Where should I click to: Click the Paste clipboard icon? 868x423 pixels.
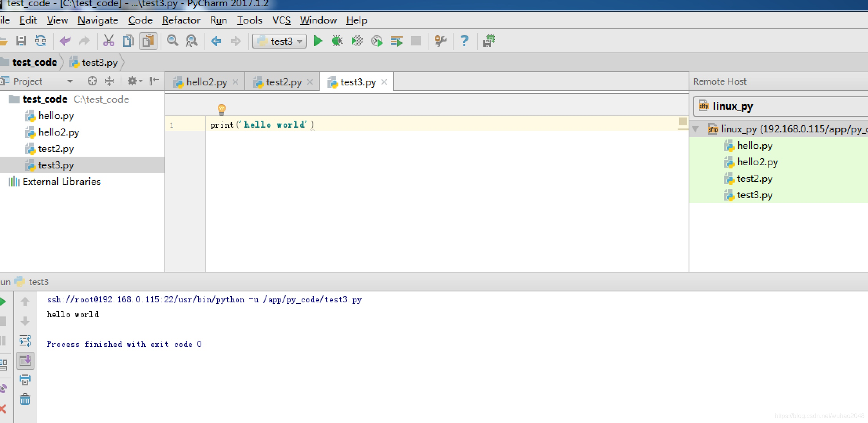click(x=148, y=41)
